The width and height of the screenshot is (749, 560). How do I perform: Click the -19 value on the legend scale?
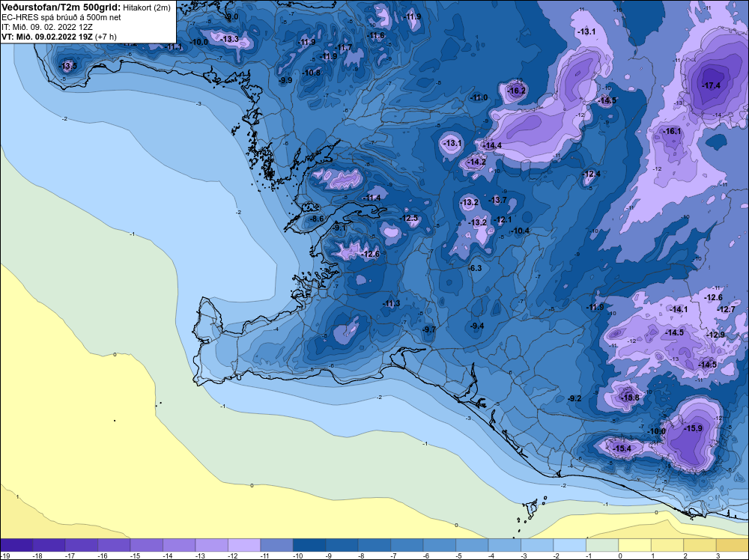pyautogui.click(x=4, y=556)
